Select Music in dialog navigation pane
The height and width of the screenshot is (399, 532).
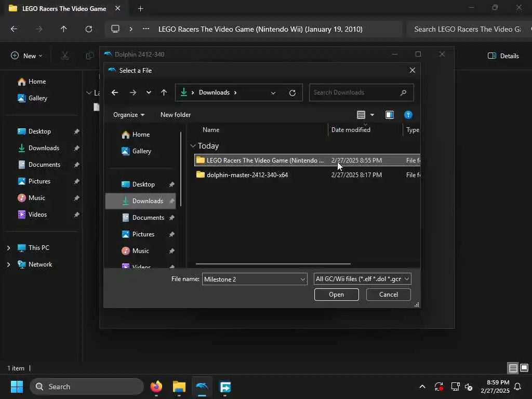(x=141, y=251)
